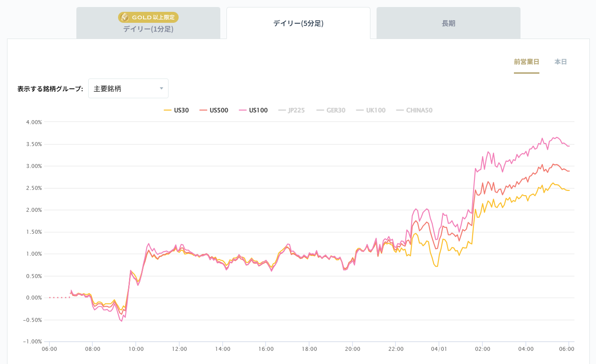The image size is (596, 364).
Task: Switch the chart to 本日
Action: 560,62
